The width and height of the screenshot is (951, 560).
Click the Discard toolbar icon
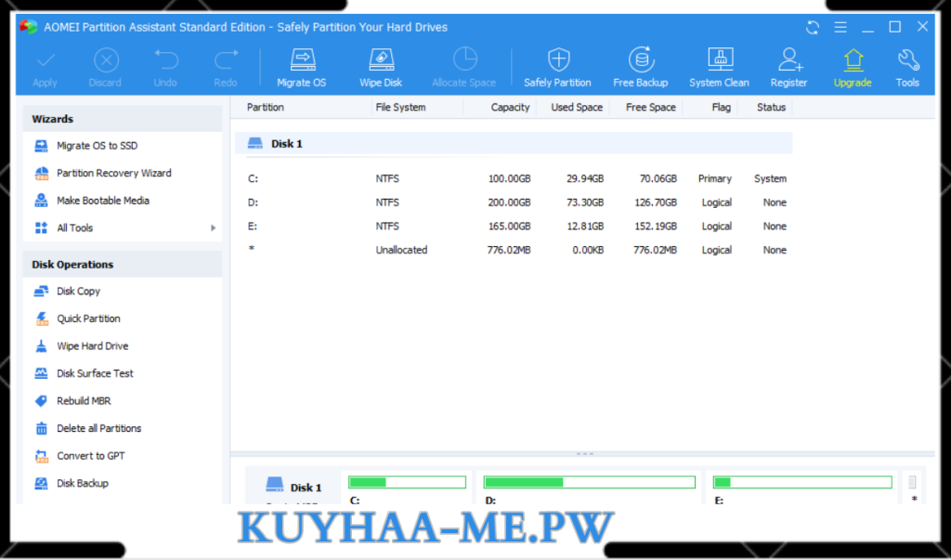(x=106, y=60)
